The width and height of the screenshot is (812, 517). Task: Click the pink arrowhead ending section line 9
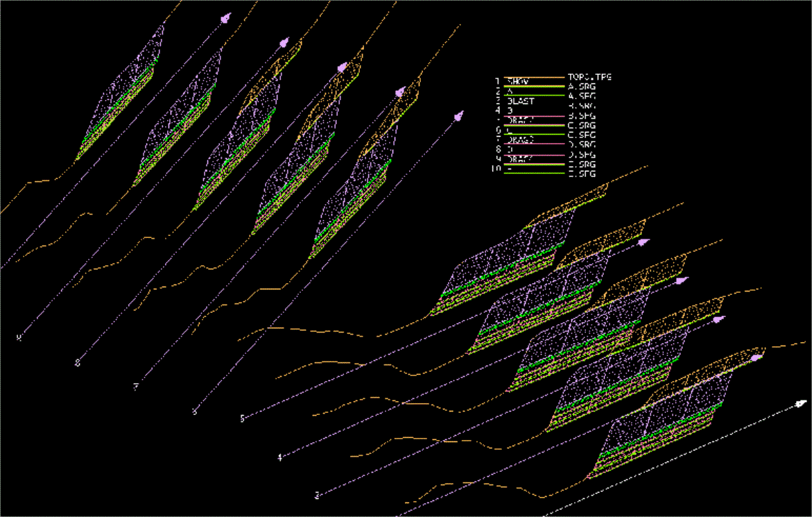[225, 19]
